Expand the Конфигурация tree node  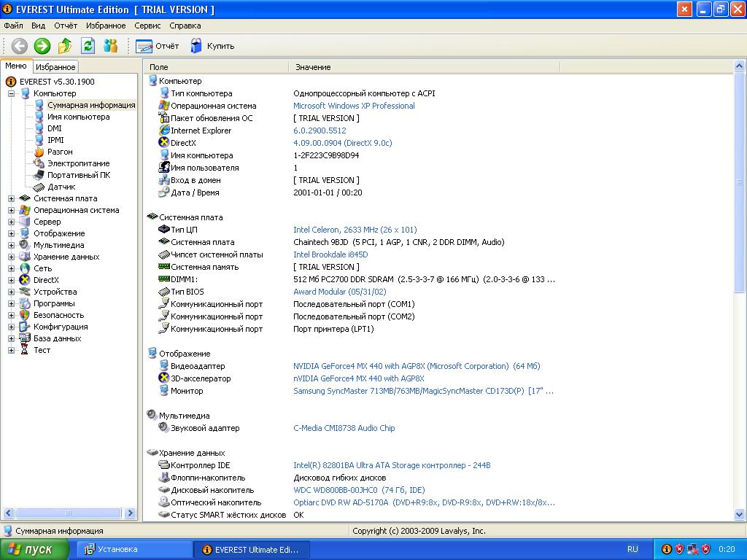coord(11,327)
